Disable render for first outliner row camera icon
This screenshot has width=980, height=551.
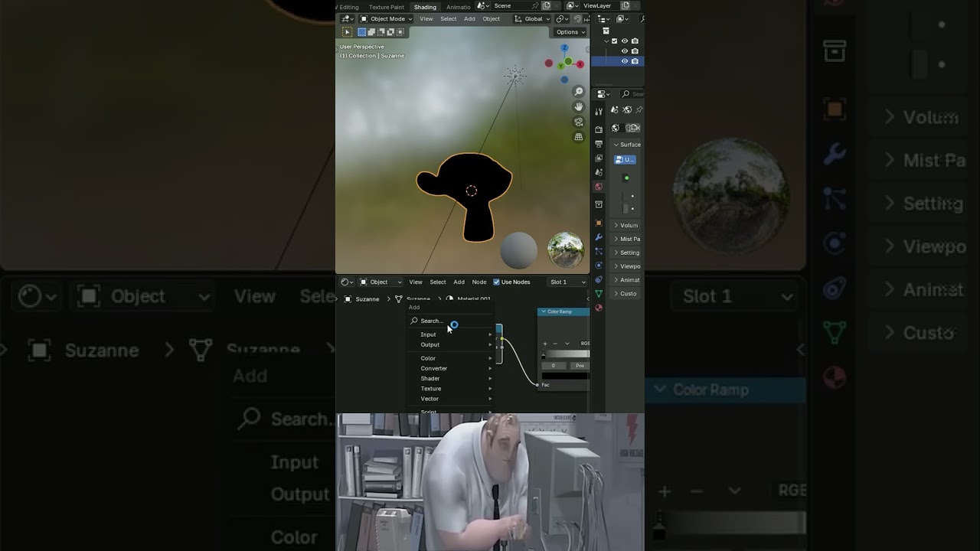point(635,41)
